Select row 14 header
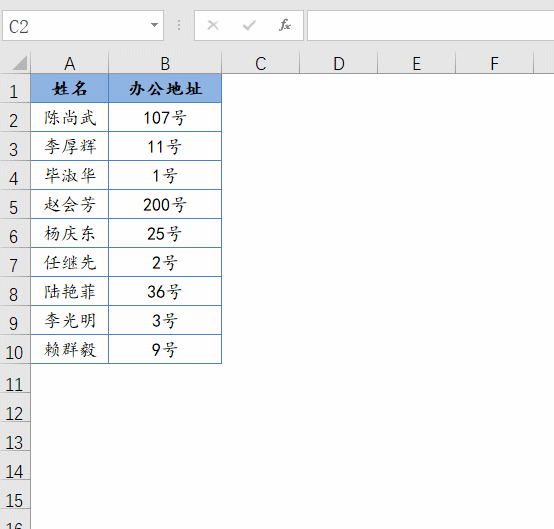 pos(15,465)
